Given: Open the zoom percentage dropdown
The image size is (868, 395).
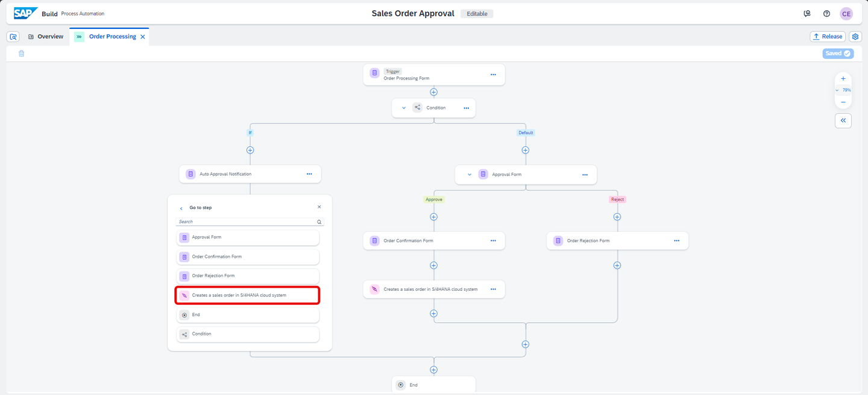Looking at the screenshot, I should pos(843,90).
